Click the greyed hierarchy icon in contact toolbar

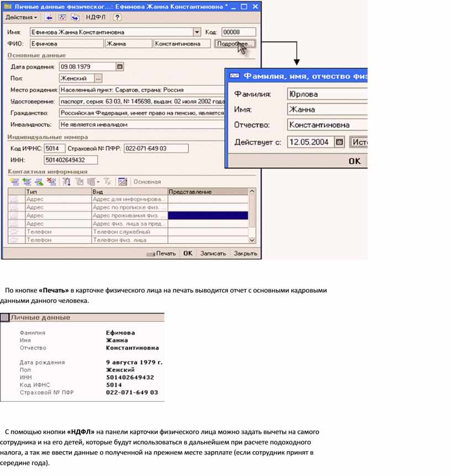click(80, 182)
